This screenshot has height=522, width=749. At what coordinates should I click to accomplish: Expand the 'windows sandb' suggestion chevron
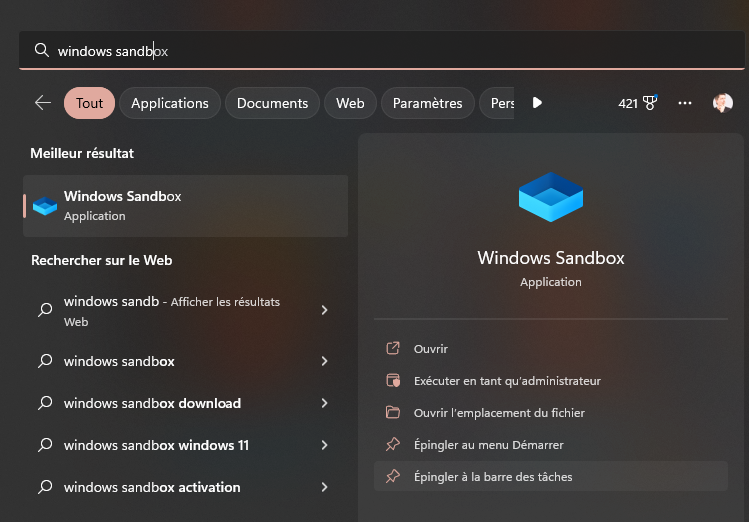324,310
